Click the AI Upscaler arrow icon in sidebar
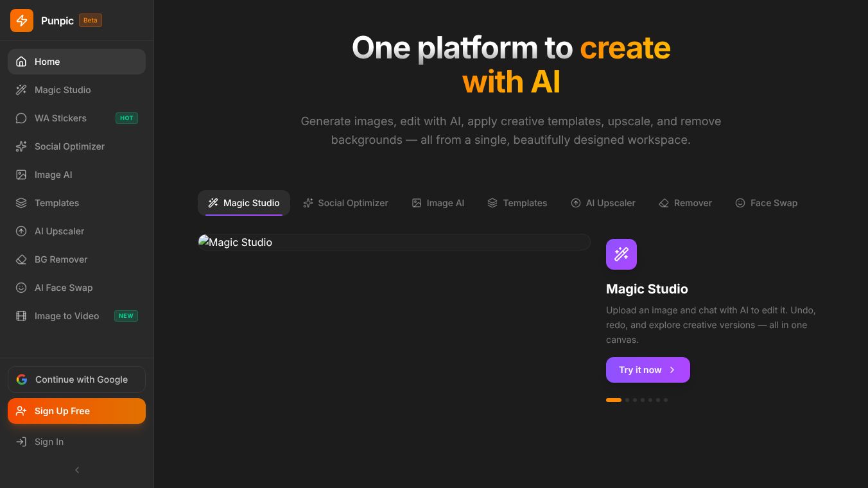The width and height of the screenshot is (868, 488). click(x=21, y=231)
